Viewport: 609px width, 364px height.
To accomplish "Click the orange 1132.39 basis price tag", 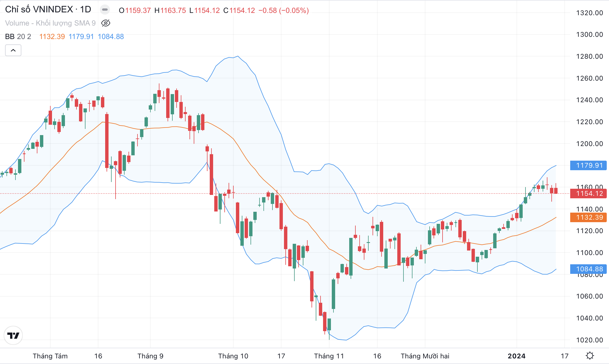I will tap(588, 217).
